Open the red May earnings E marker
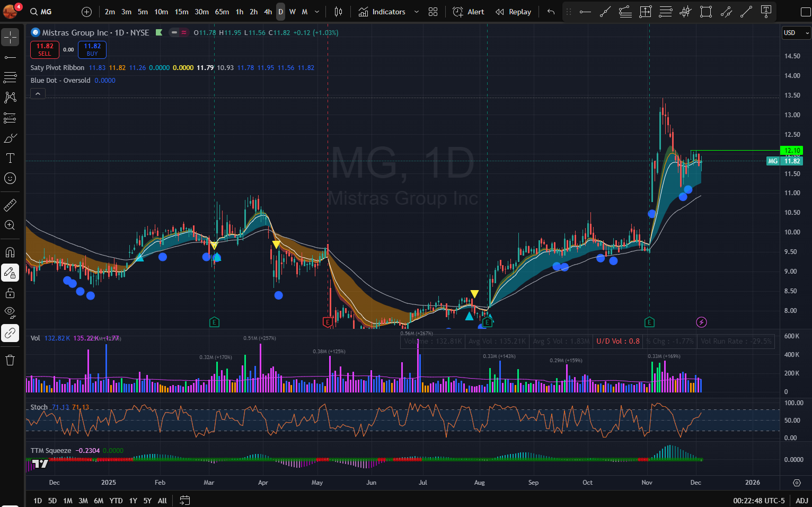Viewport: 812px width, 507px height. pyautogui.click(x=328, y=322)
